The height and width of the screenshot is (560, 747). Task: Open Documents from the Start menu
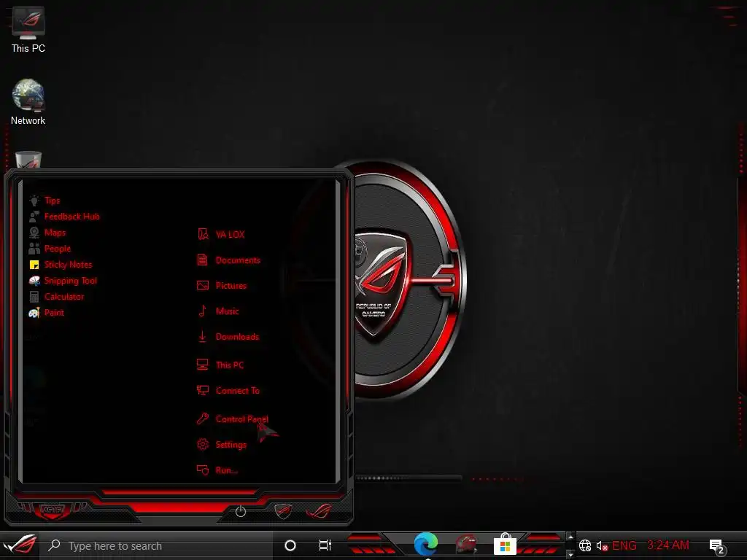(228, 260)
